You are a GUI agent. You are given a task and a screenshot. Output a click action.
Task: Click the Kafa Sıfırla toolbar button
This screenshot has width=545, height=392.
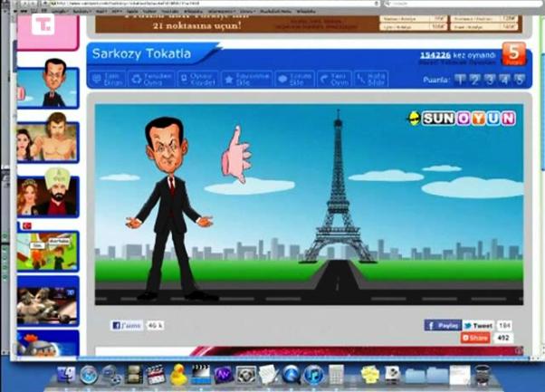(x=371, y=80)
